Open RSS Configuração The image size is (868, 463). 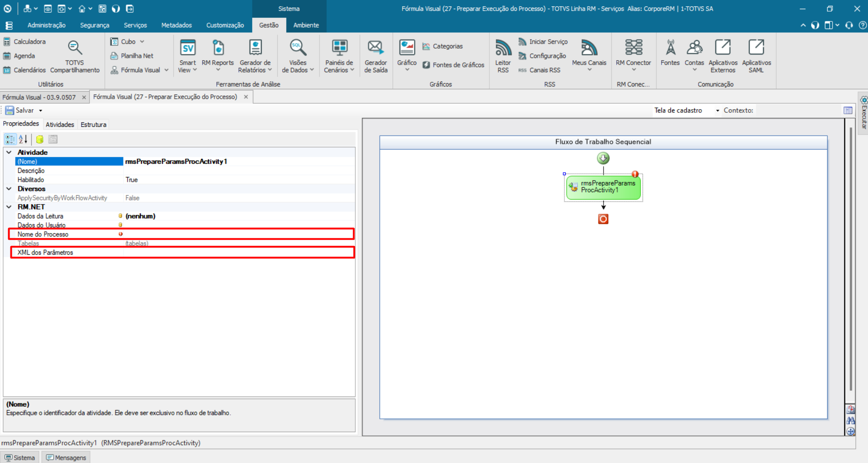542,55
